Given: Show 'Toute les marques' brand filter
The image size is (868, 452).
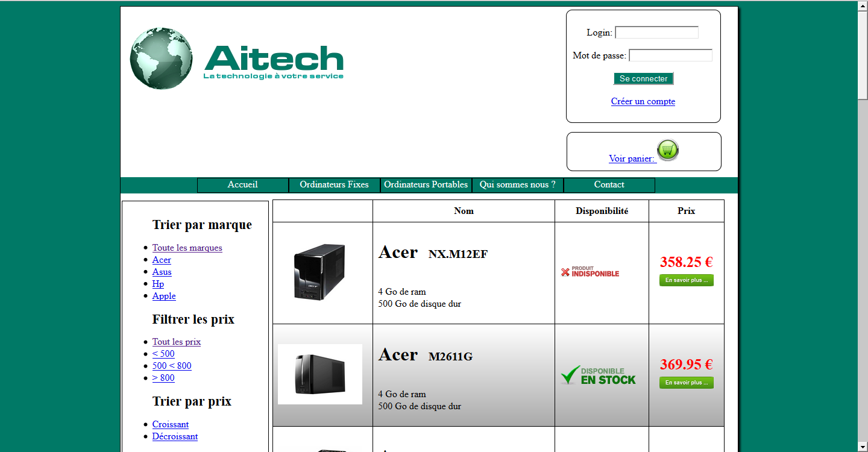Looking at the screenshot, I should 187,248.
